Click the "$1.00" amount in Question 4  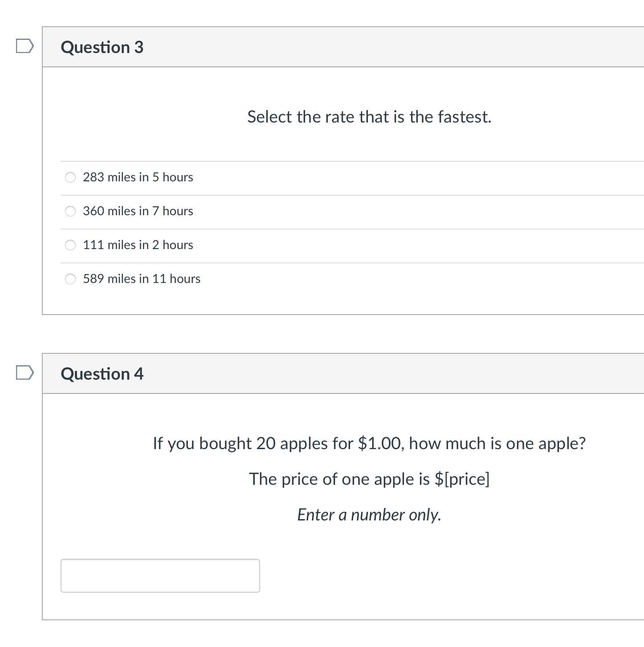381,443
